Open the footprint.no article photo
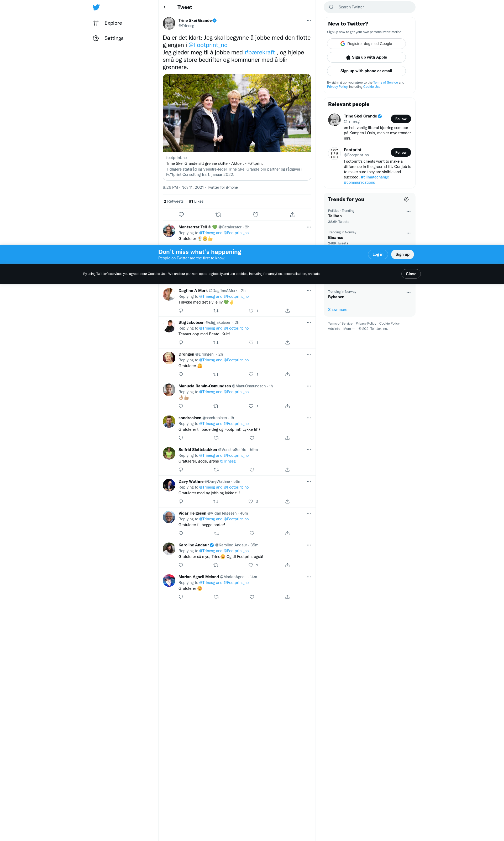 [237, 113]
